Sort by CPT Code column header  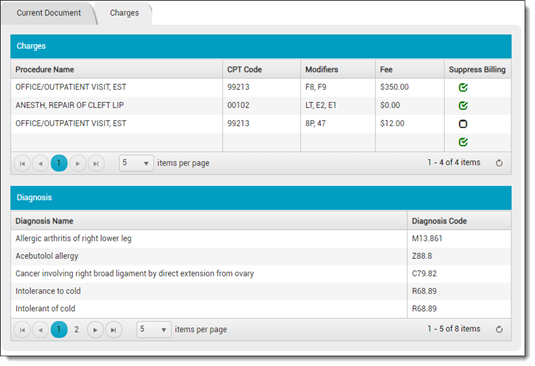261,70
